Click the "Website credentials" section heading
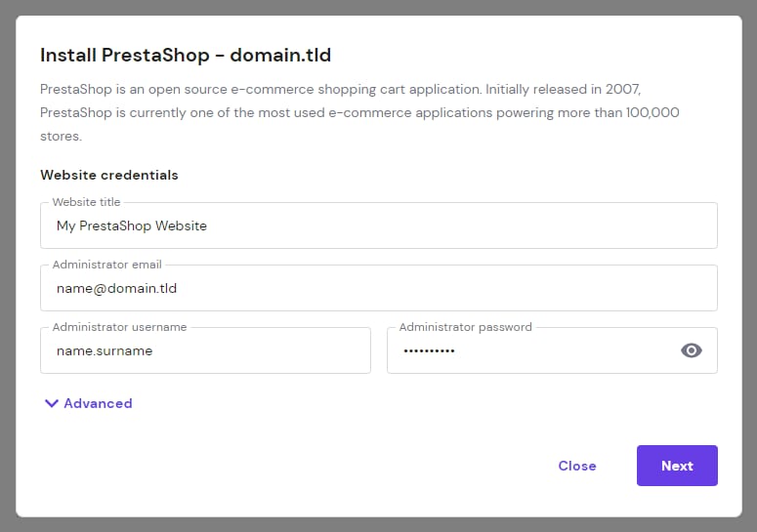The height and width of the screenshot is (532, 757). (x=109, y=176)
